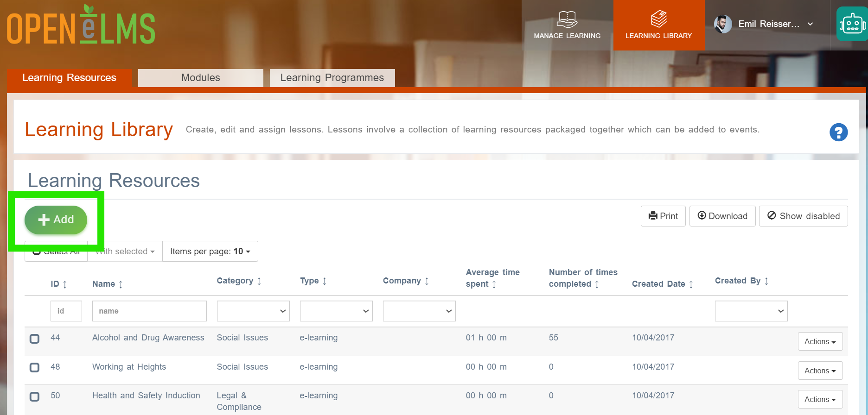Open Learning Library in top navigation
868x415 pixels.
point(659,25)
